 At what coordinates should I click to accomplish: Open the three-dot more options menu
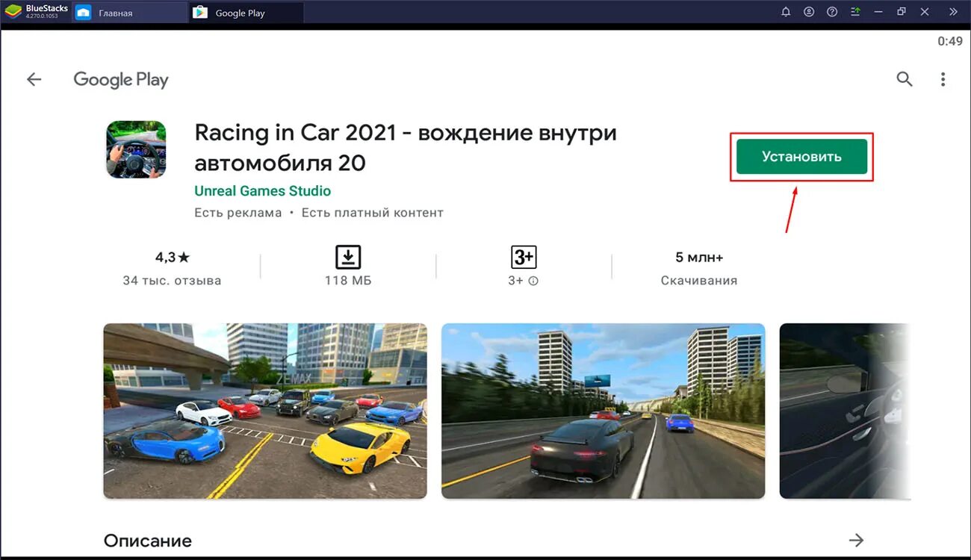[943, 79]
